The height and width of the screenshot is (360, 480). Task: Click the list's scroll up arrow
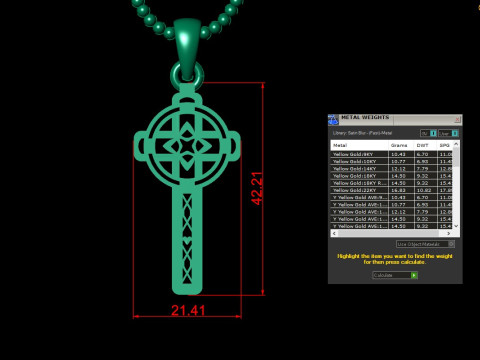point(456,144)
